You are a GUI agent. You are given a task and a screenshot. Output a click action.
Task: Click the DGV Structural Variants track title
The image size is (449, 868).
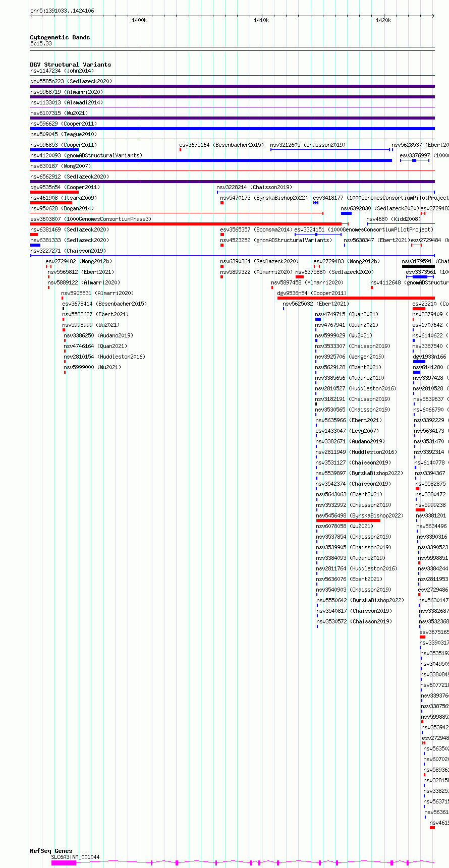[71, 65]
